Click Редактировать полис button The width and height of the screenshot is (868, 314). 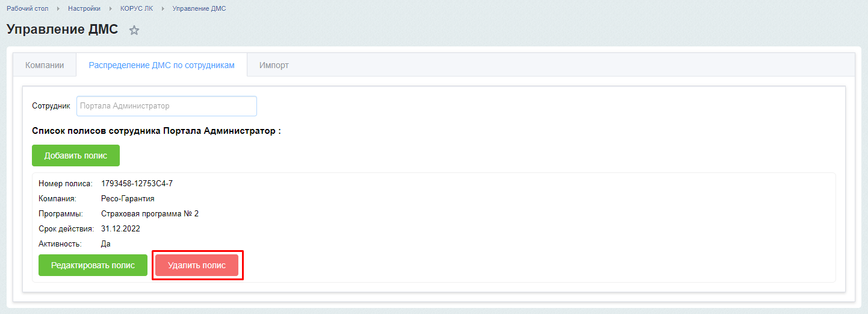pos(93,265)
